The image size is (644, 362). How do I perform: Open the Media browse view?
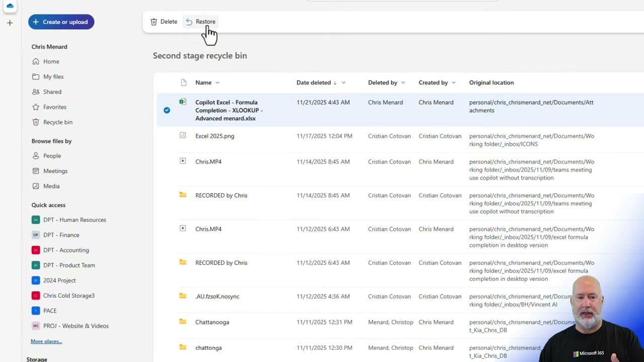tap(51, 186)
